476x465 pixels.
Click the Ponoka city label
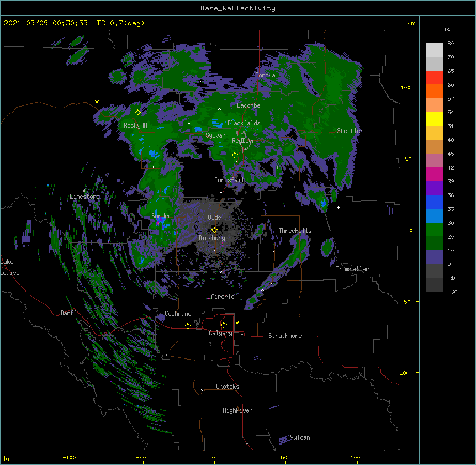click(265, 75)
